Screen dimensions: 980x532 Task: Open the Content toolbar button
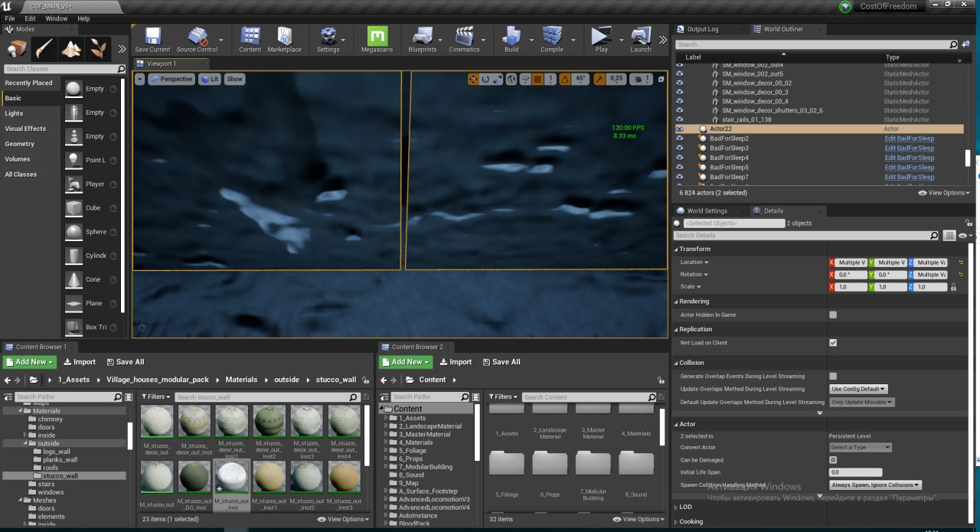click(x=250, y=39)
